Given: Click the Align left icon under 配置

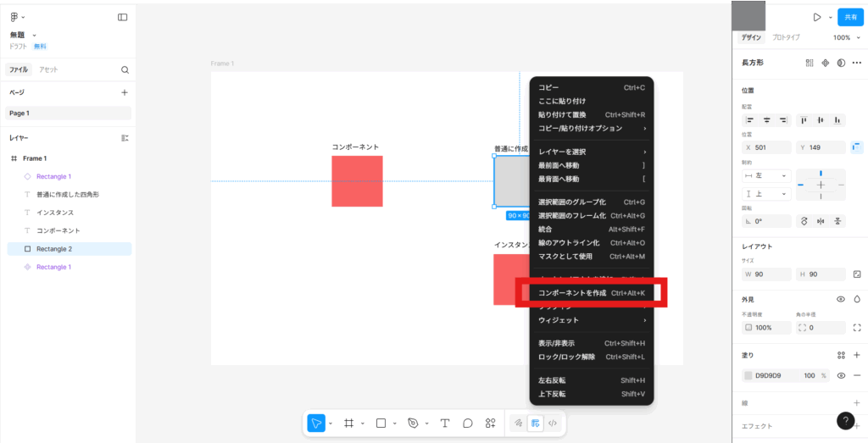Looking at the screenshot, I should click(x=749, y=120).
